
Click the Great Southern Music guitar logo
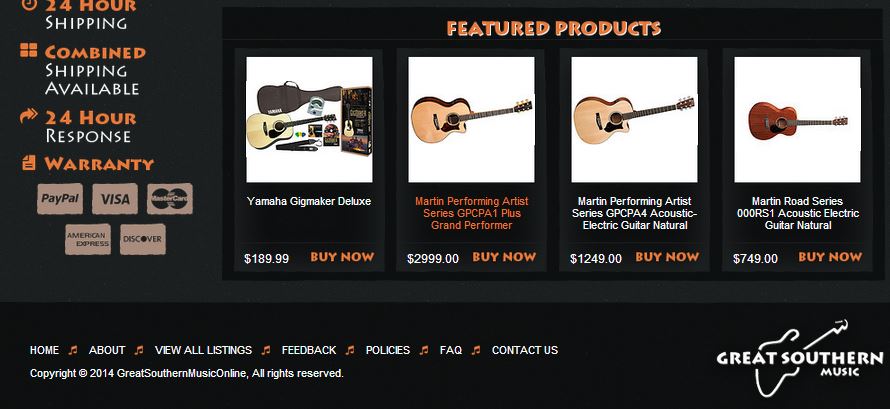800,358
